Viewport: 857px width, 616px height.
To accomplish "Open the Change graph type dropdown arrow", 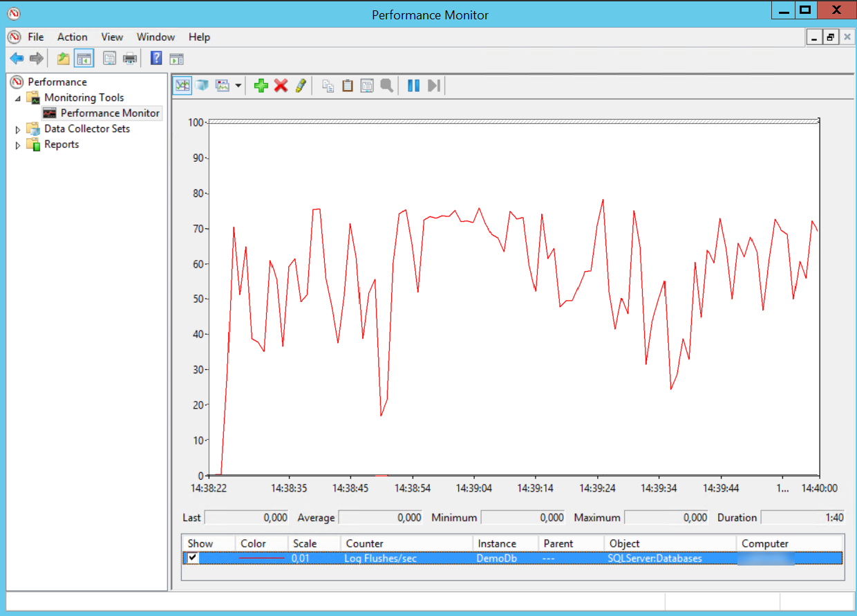I will click(x=238, y=86).
